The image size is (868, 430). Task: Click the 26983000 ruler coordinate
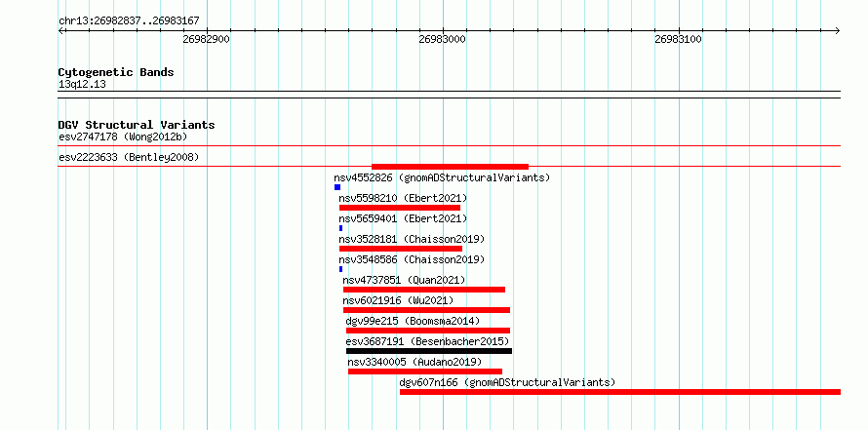[x=443, y=39]
